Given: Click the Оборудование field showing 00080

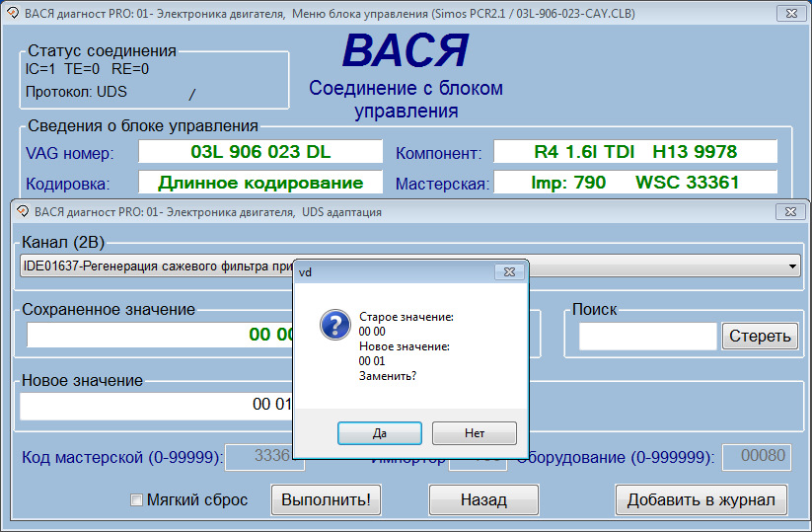Looking at the screenshot, I should tap(757, 457).
